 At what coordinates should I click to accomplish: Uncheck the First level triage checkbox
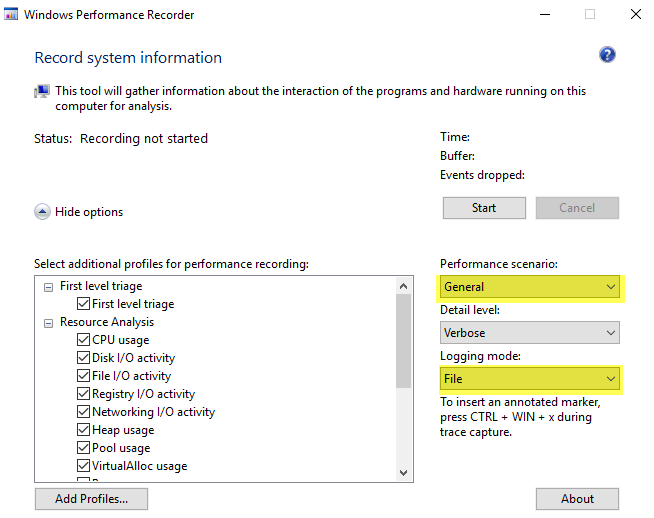click(83, 304)
